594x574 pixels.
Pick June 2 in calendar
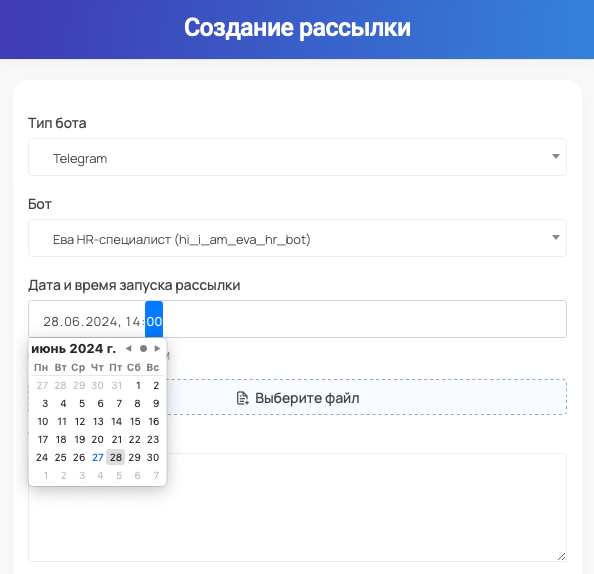coord(156,386)
